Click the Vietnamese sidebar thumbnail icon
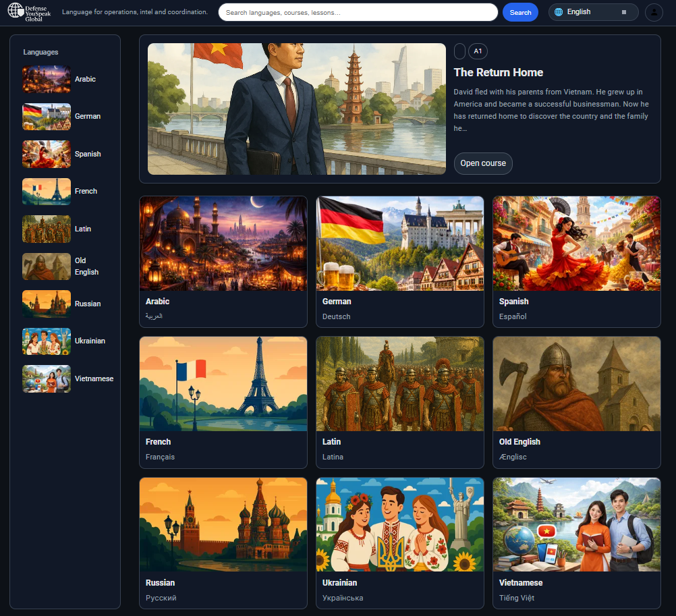676x616 pixels. click(46, 379)
